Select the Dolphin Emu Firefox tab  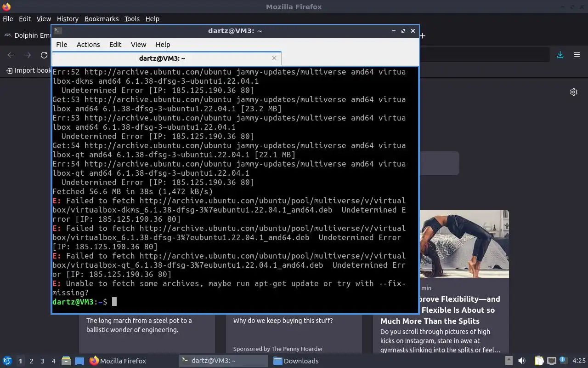tap(28, 35)
